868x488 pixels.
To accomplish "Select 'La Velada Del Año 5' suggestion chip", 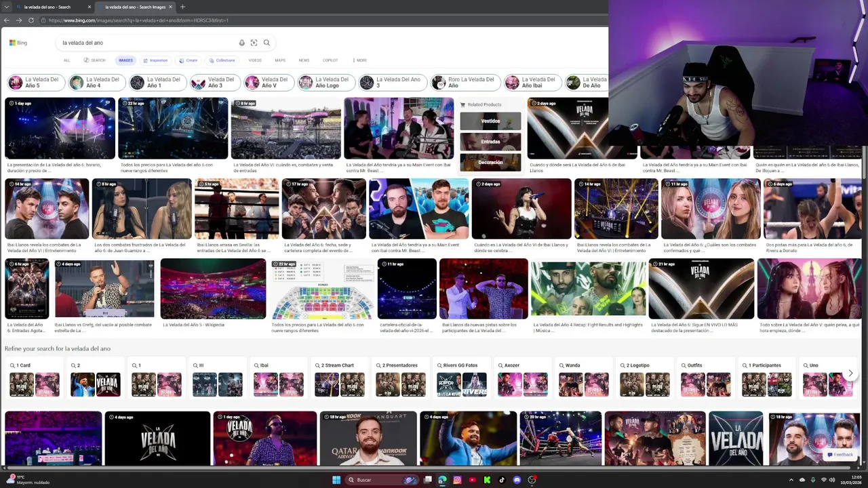I will click(x=37, y=83).
